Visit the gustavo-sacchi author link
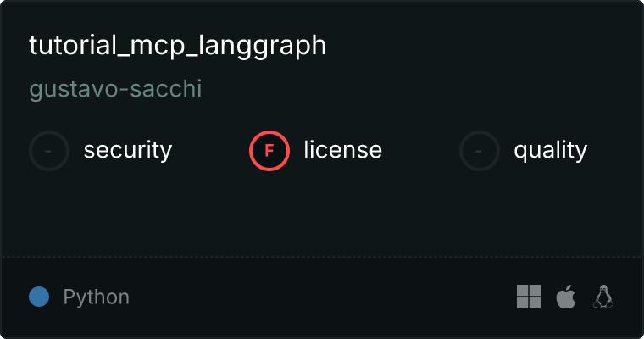This screenshot has height=339, width=644. click(x=115, y=89)
